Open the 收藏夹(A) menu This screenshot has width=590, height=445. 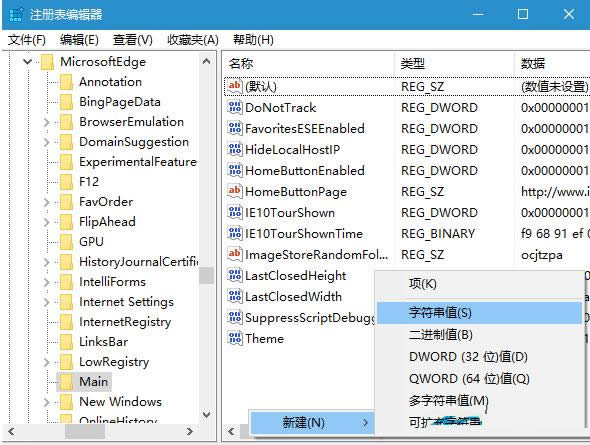193,39
